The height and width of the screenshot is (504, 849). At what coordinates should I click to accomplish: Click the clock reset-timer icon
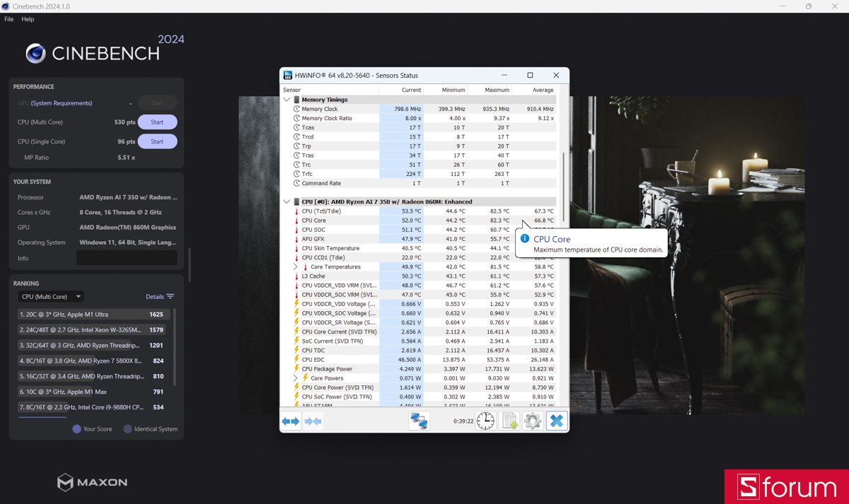coord(485,421)
